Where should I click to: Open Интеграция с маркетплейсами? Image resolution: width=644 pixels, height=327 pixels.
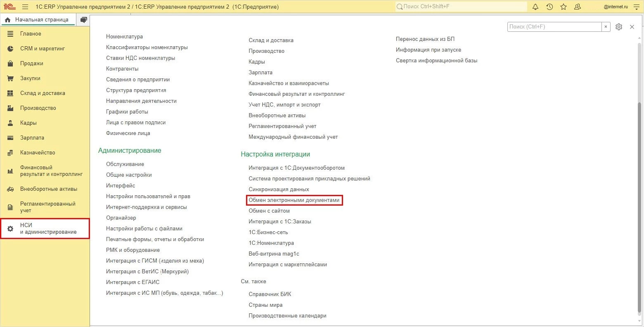[288, 265]
